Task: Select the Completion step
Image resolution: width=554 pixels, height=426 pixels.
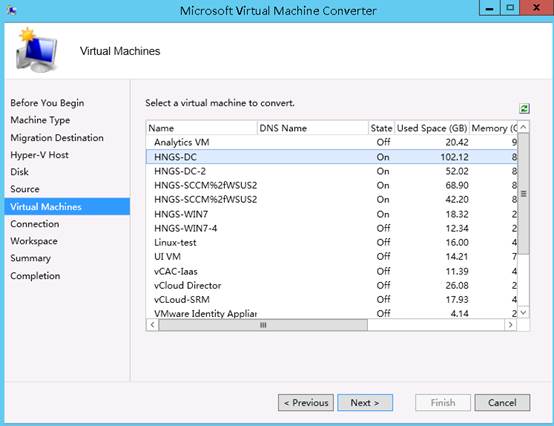Action: tap(35, 276)
